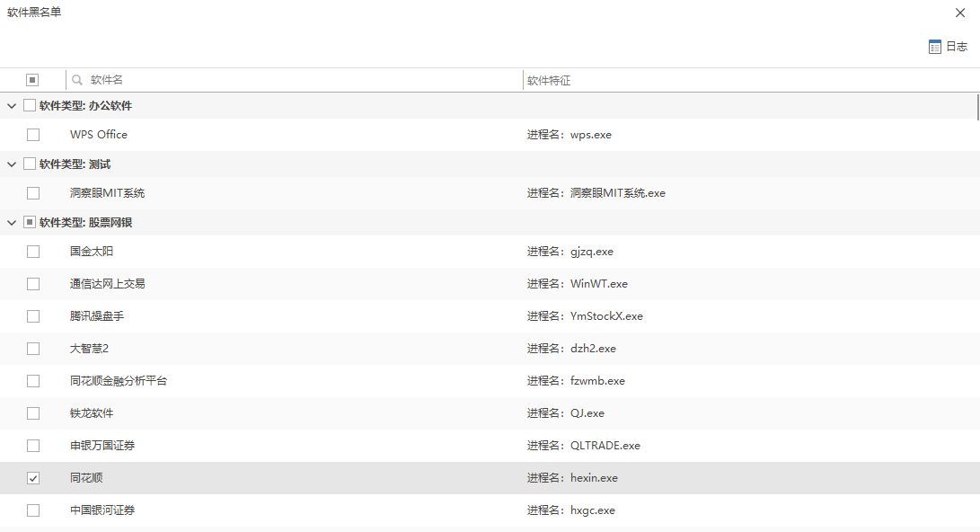Click the 进程名: wps.exe feature text
The height and width of the screenshot is (532, 980).
[569, 135]
